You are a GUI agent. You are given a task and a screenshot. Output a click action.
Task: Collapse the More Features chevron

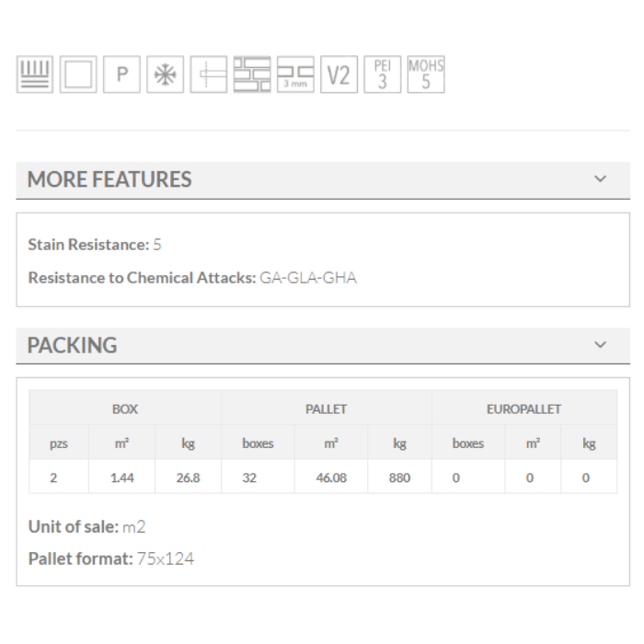(601, 179)
